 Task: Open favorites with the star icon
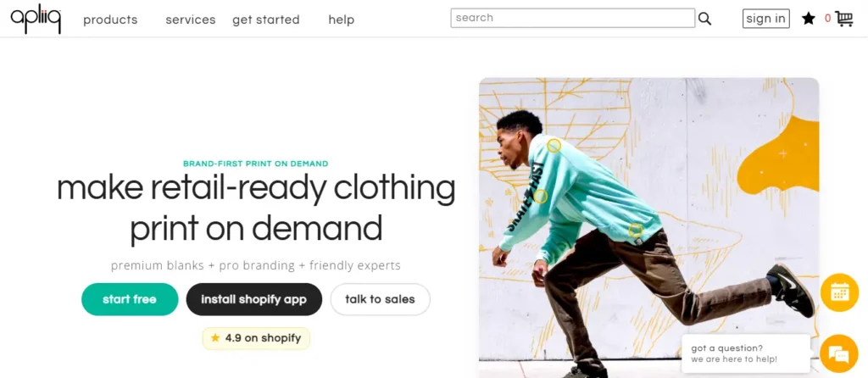[x=809, y=19]
